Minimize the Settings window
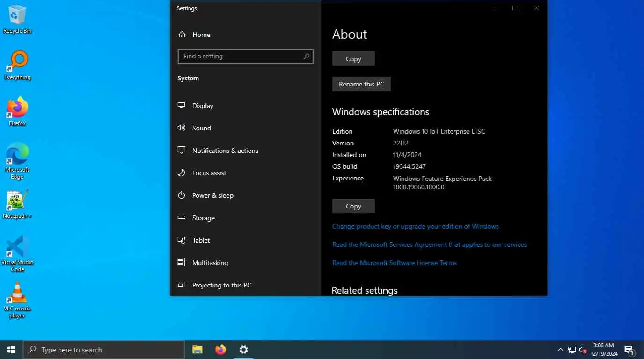Viewport: 644px width, 359px height. point(493,8)
